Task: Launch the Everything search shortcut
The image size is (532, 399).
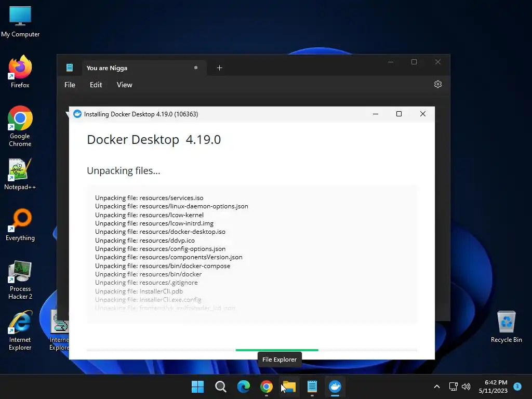Action: (x=20, y=224)
